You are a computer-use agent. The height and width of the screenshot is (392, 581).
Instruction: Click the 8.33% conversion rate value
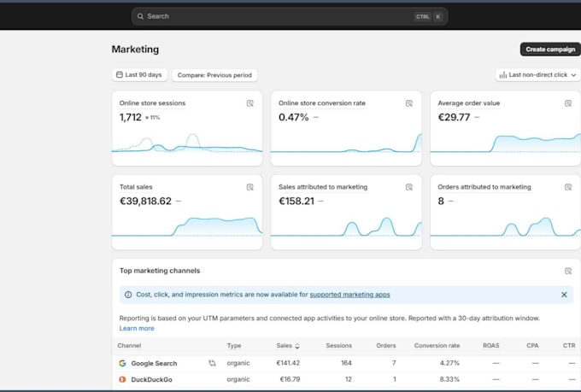pos(449,379)
